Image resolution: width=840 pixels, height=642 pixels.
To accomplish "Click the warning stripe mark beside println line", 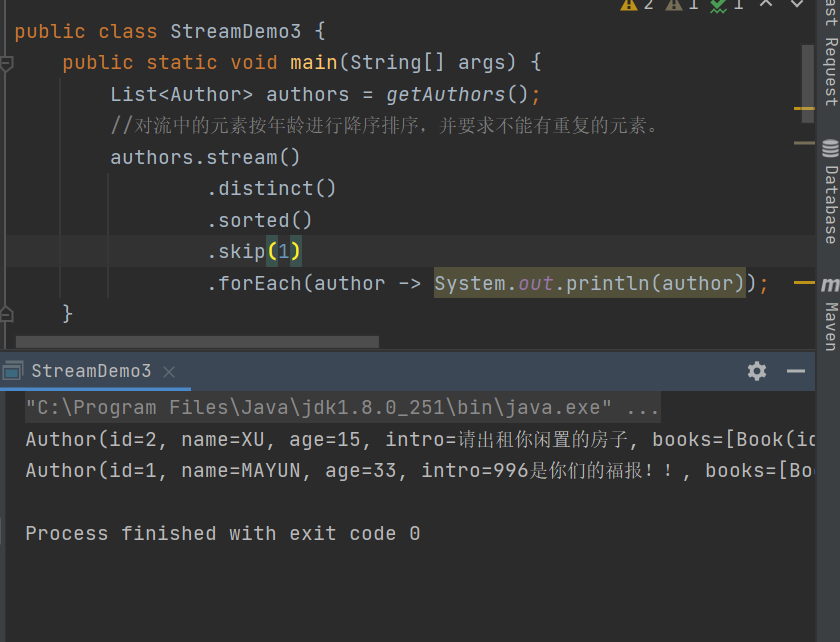I will tap(804, 282).
